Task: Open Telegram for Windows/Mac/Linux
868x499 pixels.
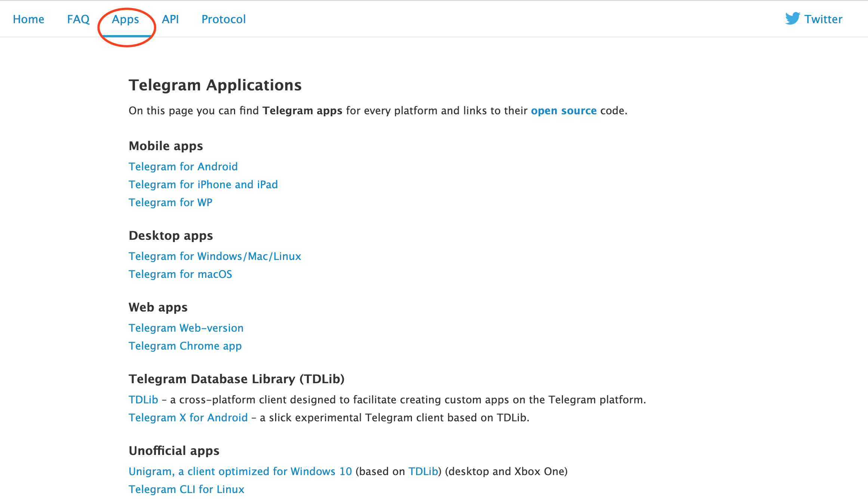Action: coord(215,256)
